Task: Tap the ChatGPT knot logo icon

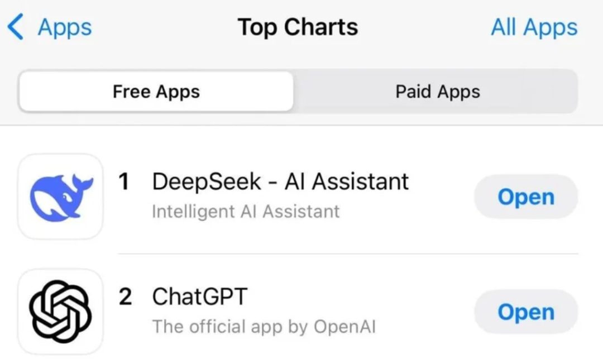Action: pos(60,312)
